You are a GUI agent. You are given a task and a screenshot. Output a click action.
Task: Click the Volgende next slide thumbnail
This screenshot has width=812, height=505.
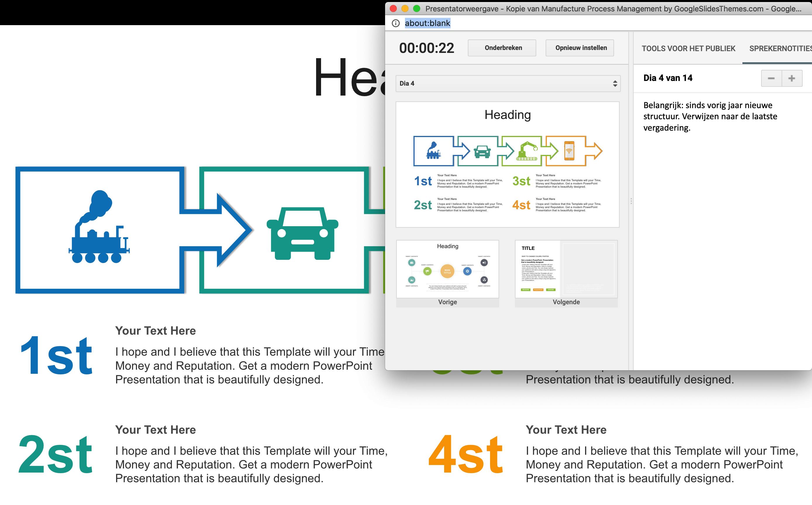(566, 270)
